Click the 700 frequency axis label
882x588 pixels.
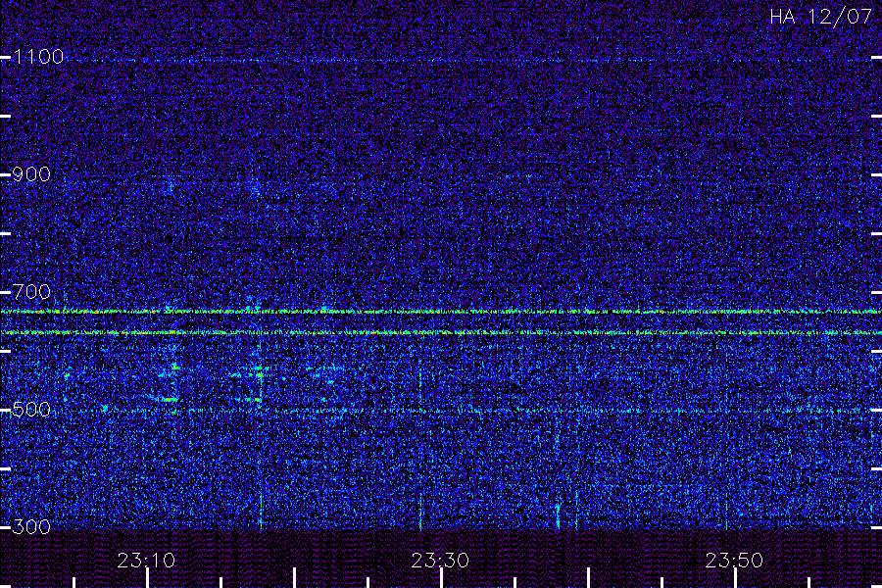pos(31,292)
